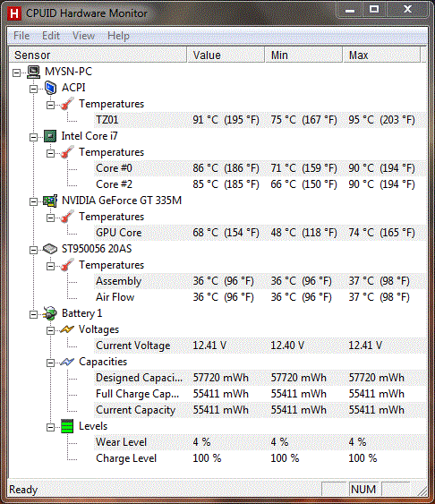This screenshot has width=435, height=504.
Task: Collapse the MYSN-PC root node
Action: tap(16, 73)
